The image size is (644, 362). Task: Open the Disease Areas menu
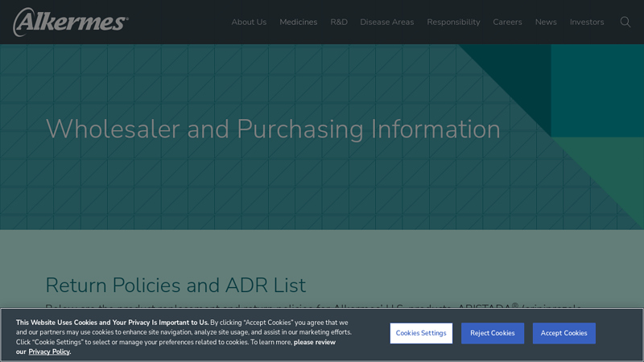387,23
